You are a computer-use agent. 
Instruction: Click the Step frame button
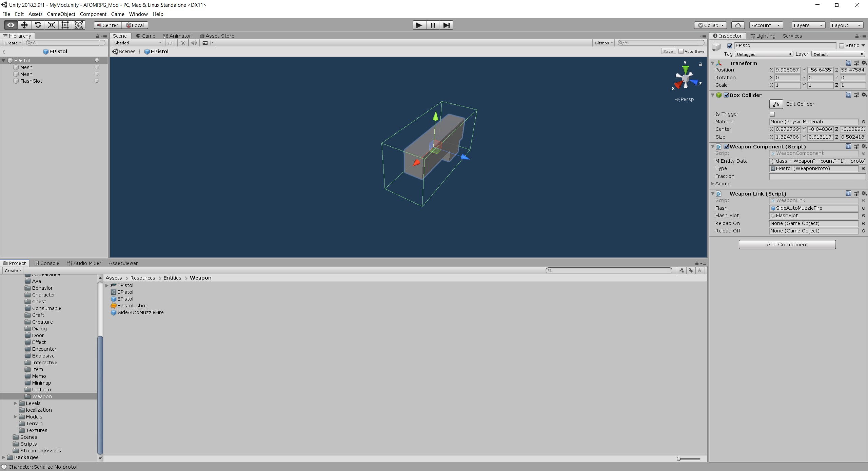447,25
